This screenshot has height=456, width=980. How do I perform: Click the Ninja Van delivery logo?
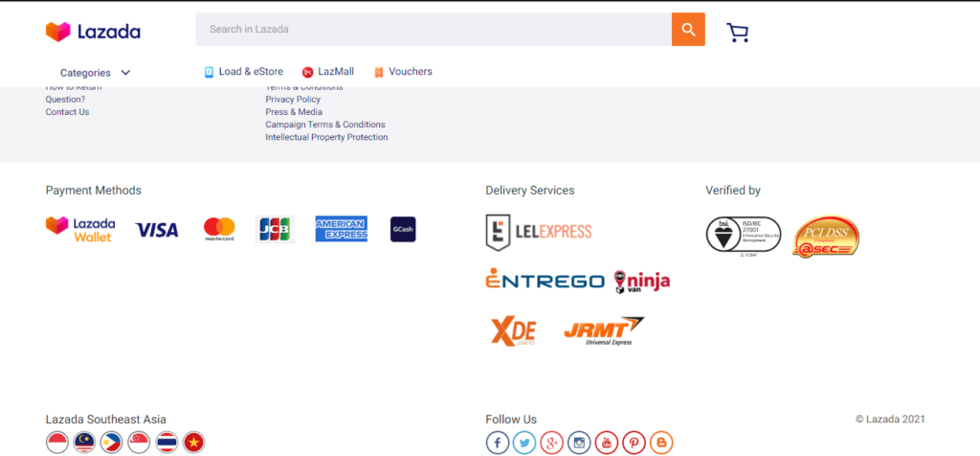click(642, 282)
